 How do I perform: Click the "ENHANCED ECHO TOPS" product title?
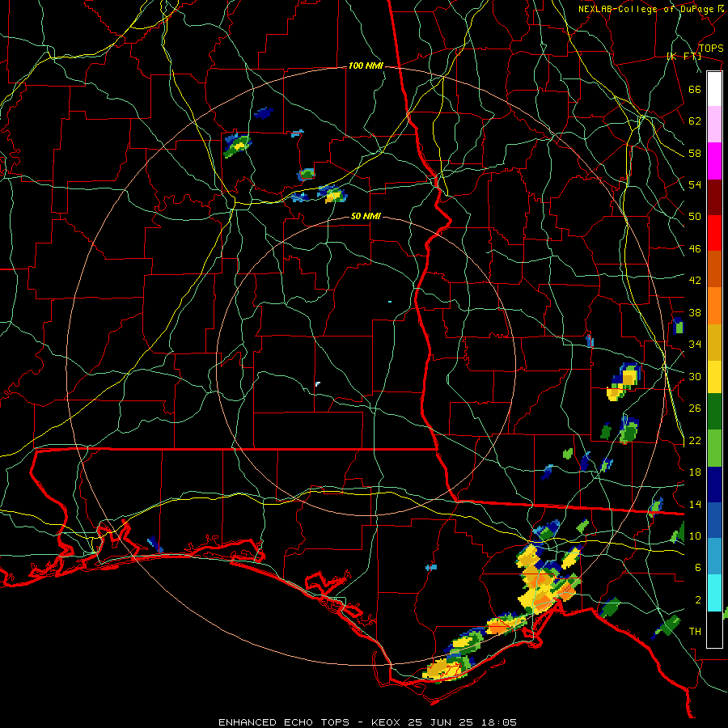pos(284,722)
